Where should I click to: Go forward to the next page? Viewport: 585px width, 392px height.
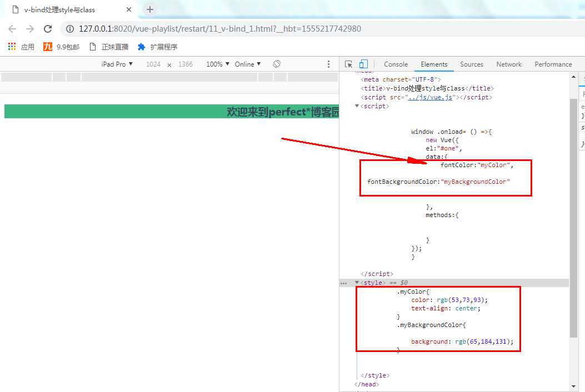tap(30, 29)
